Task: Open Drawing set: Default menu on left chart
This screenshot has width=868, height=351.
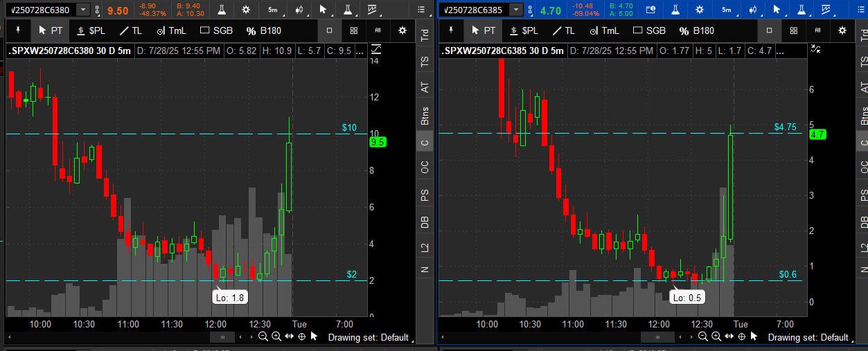Action: click(374, 337)
